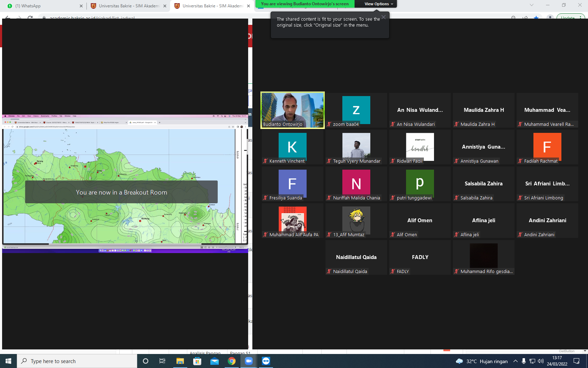This screenshot has height=368, width=588.
Task: Open Chrome's tab search chevron
Action: click(532, 5)
